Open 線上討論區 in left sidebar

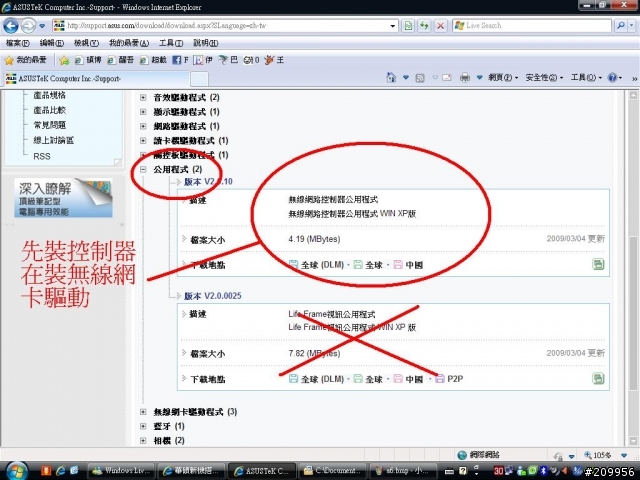pyautogui.click(x=53, y=140)
